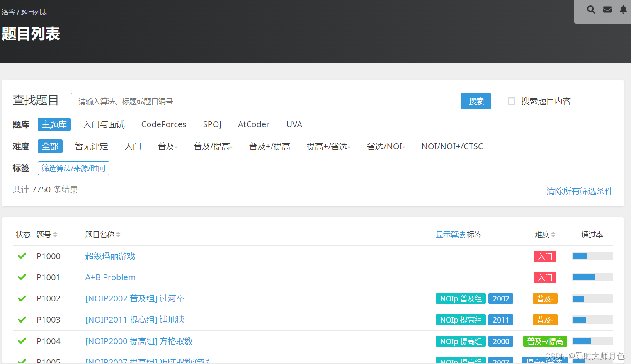This screenshot has width=631, height=364.
Task: Filter by 普及- difficulty option
Action: pyautogui.click(x=167, y=146)
